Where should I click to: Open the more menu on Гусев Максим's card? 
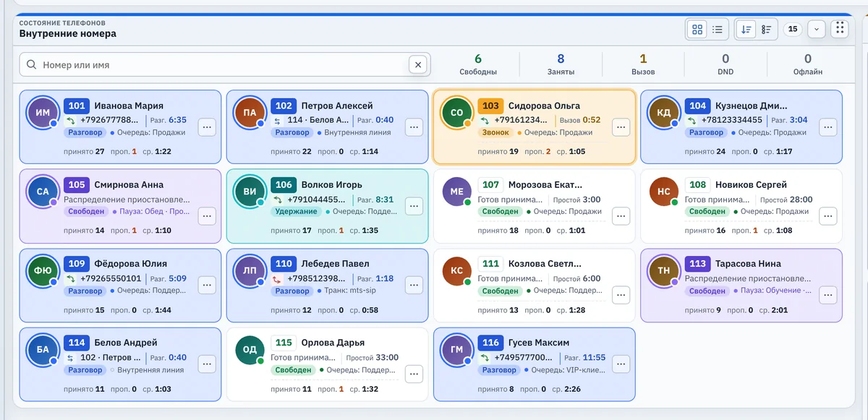coord(621,364)
